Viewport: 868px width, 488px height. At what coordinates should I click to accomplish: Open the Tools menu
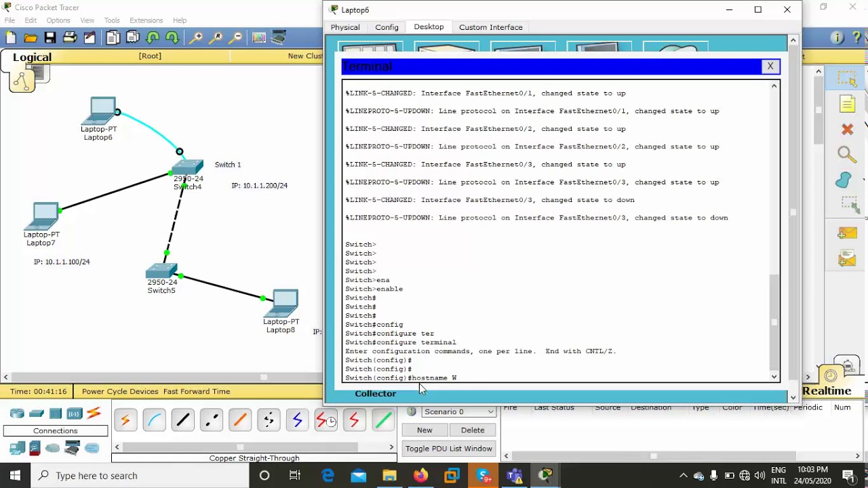112,20
